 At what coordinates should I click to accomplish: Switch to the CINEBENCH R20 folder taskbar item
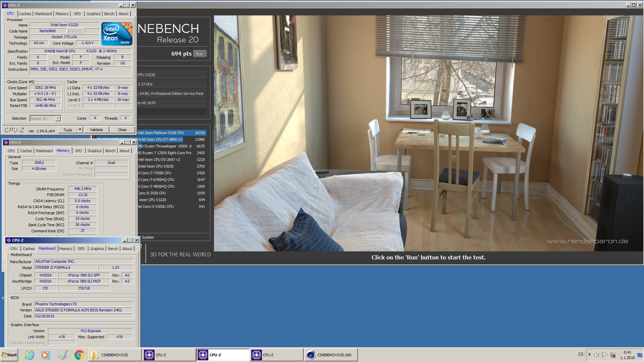pyautogui.click(x=115, y=355)
